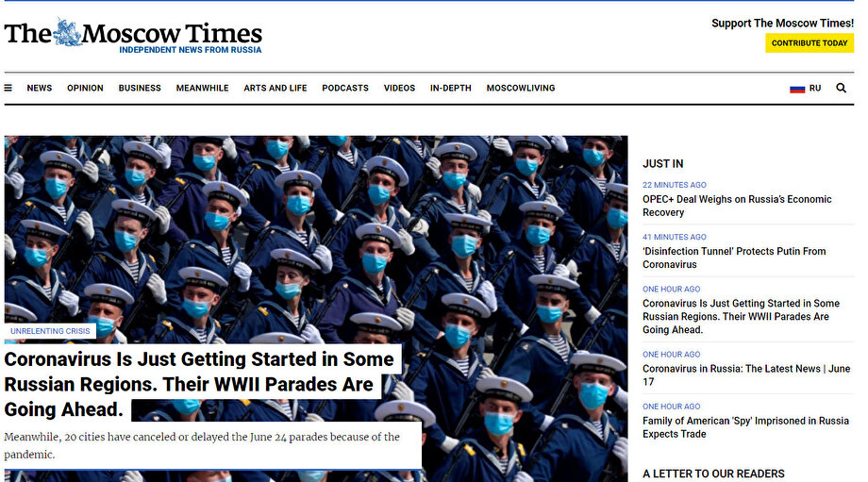
Task: Open the Opinion section
Action: tap(85, 89)
